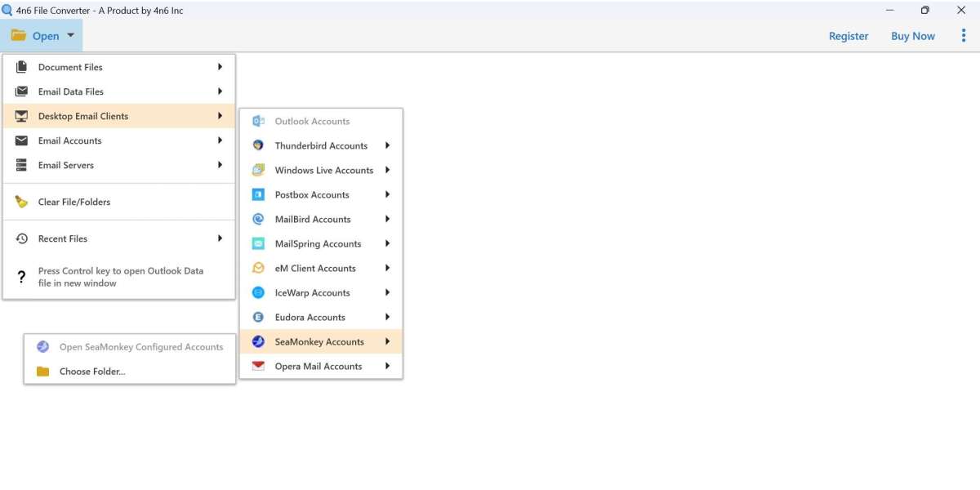Click the Thunderbird icon
This screenshot has height=490, width=980.
(x=258, y=145)
